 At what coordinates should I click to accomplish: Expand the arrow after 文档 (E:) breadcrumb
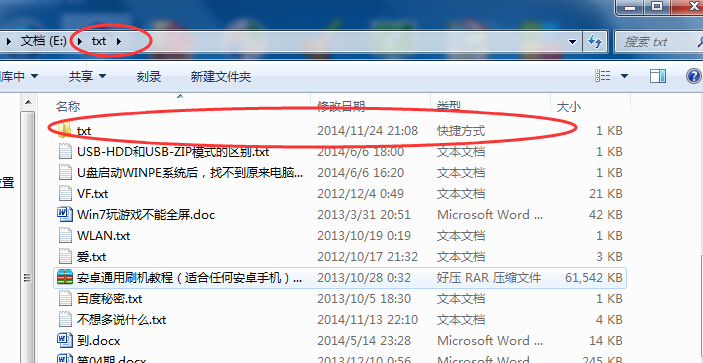(x=80, y=41)
